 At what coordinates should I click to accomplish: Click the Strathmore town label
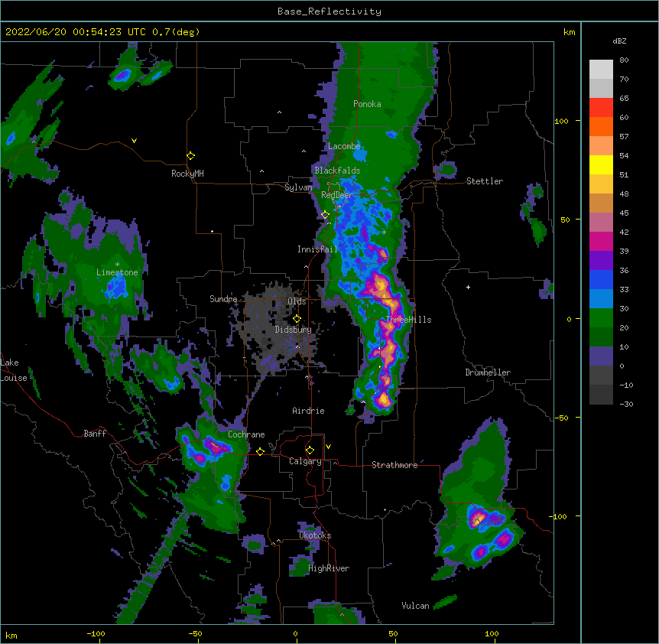pyautogui.click(x=394, y=465)
